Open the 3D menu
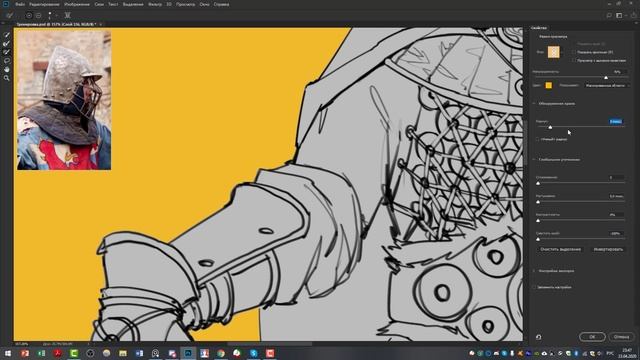The image size is (640, 360). (169, 4)
